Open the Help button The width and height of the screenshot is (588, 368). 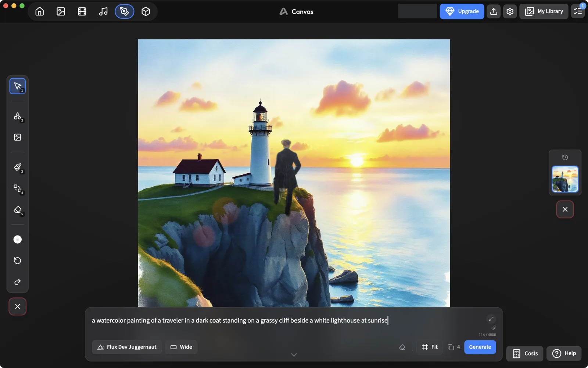click(564, 354)
